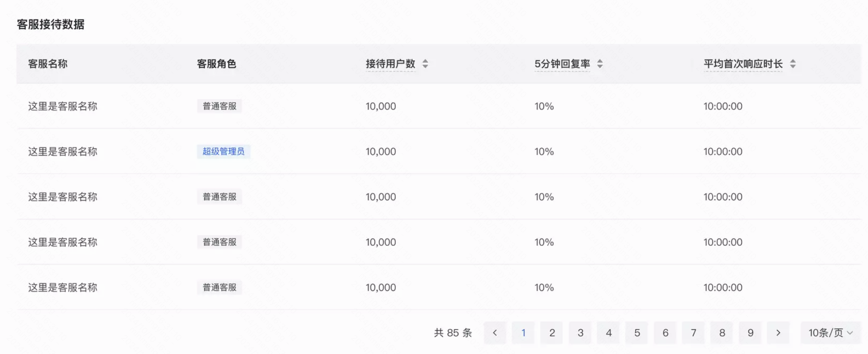868x354 pixels.
Task: Select the 普通客服 role tag in first row
Action: pos(219,106)
